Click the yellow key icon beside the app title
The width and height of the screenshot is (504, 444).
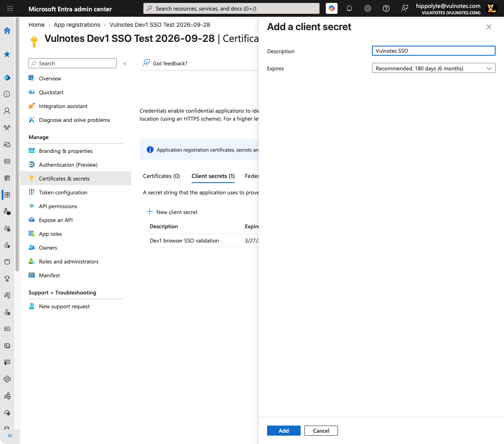[34, 41]
